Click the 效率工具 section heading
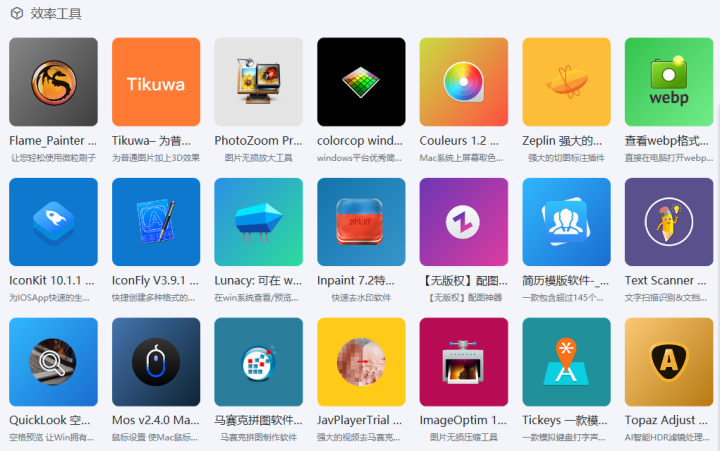The height and width of the screenshot is (451, 720). [56, 14]
